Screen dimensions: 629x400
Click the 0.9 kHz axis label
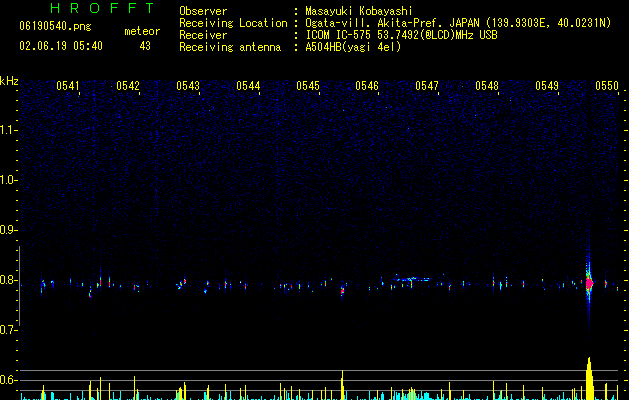(9, 230)
